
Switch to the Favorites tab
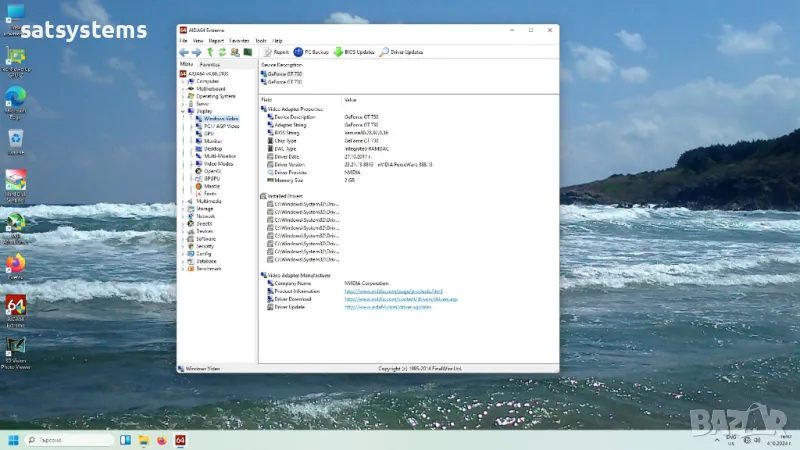(209, 64)
